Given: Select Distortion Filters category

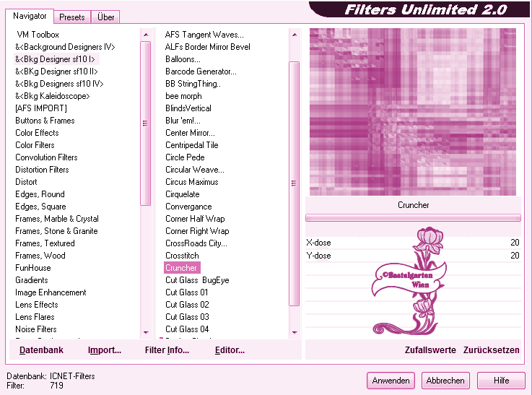Looking at the screenshot, I should (42, 169).
